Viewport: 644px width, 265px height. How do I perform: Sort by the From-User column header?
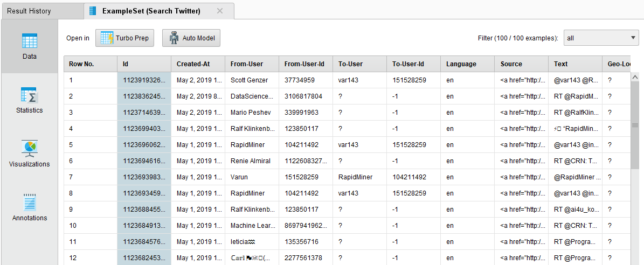coord(251,64)
